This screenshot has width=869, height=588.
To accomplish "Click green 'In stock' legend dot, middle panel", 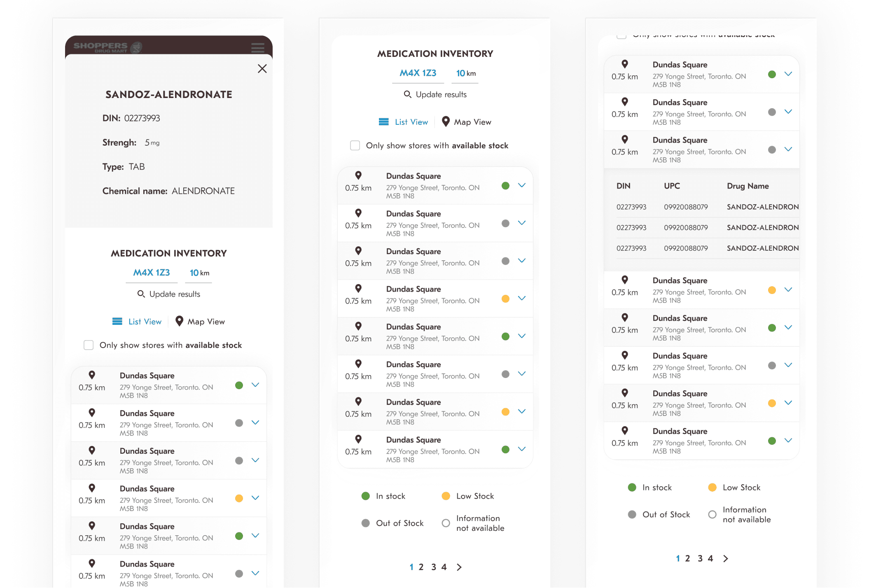I will click(x=366, y=496).
